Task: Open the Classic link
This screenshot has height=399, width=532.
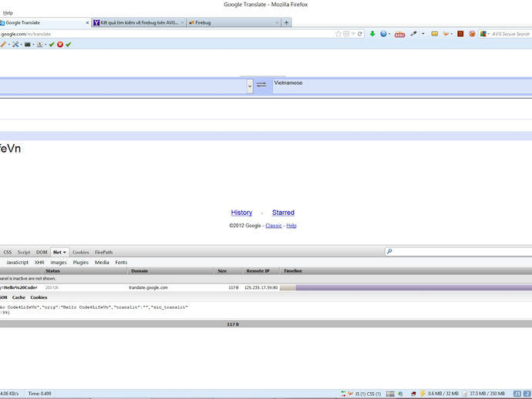Action: click(274, 226)
